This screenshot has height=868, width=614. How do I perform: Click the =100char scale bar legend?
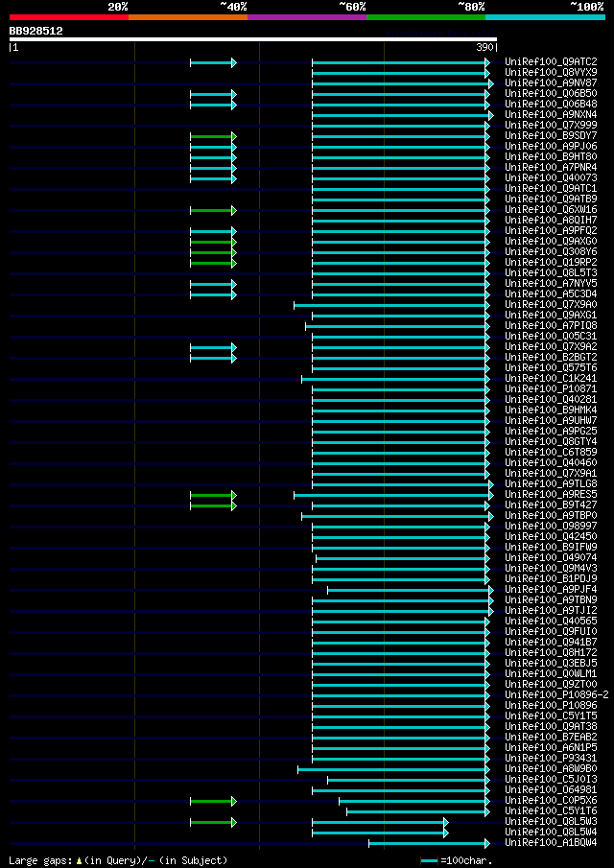[x=457, y=860]
